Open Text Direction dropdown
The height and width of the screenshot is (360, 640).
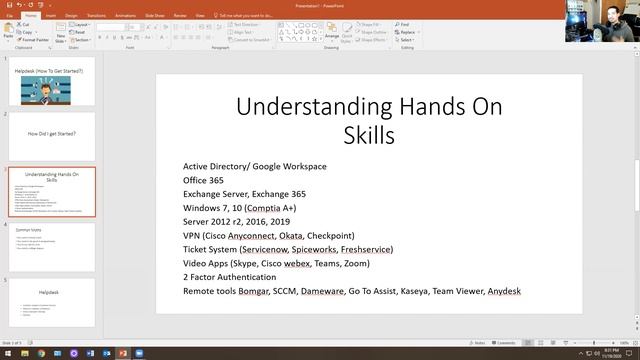[245, 24]
